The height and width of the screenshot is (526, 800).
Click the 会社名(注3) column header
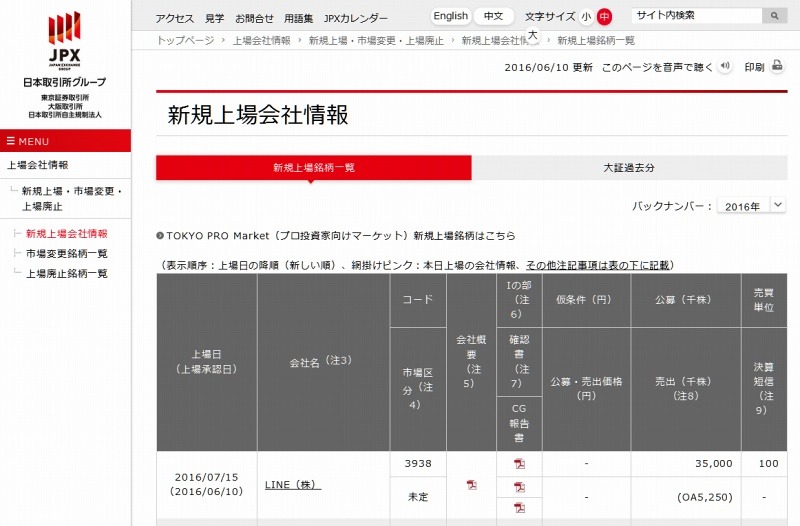tap(323, 362)
